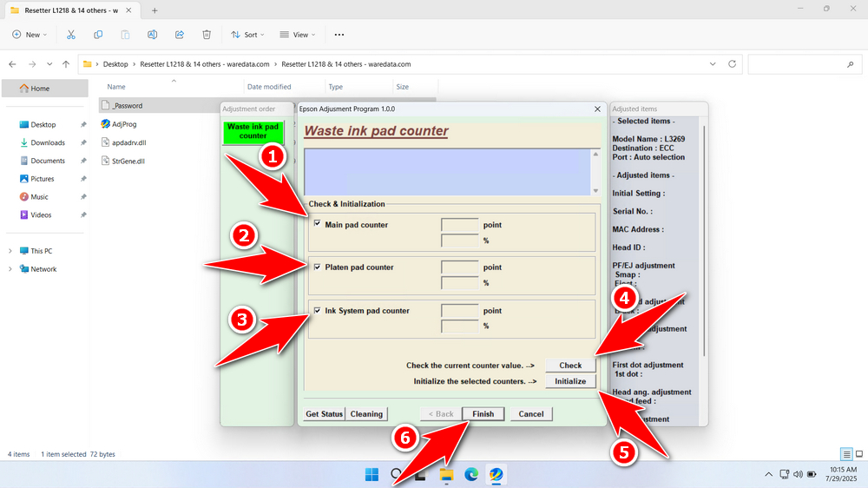Click the Share icon in the Explorer toolbar
The height and width of the screenshot is (488, 868).
[180, 35]
